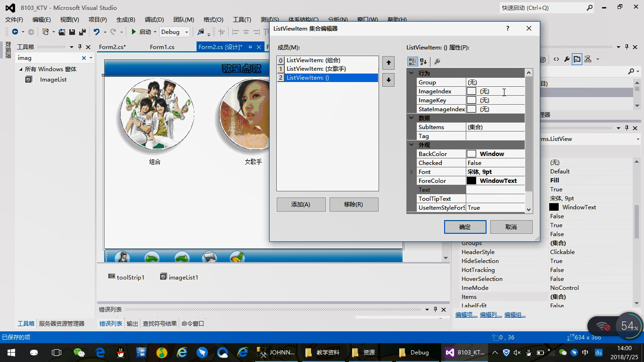Cancel the dialog with 取消
Screen dimensions: 644x362
tap(511, 227)
